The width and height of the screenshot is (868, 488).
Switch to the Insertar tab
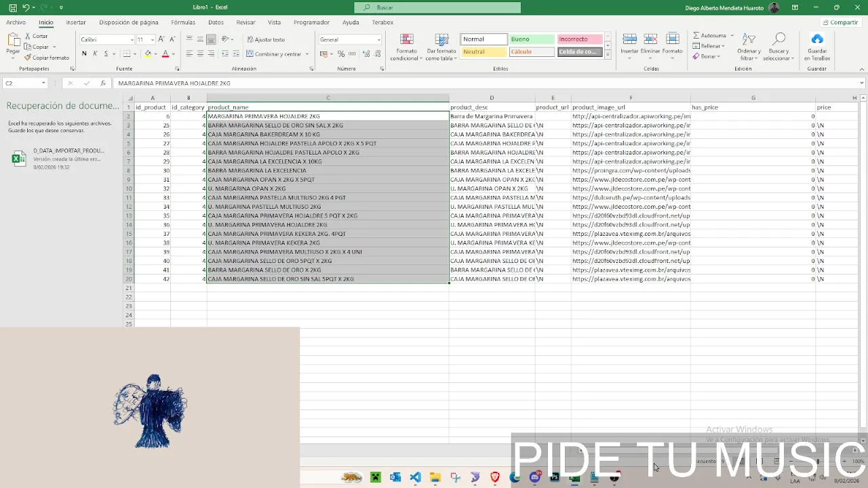point(76,22)
